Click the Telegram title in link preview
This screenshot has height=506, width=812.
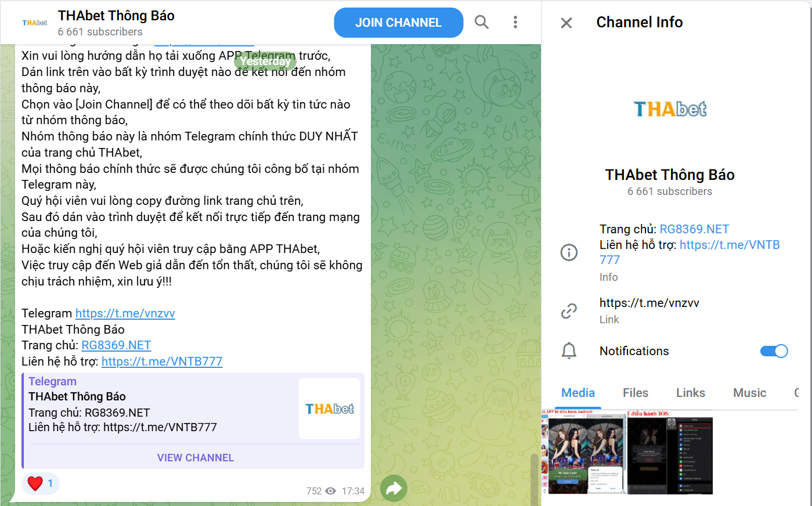point(53,381)
